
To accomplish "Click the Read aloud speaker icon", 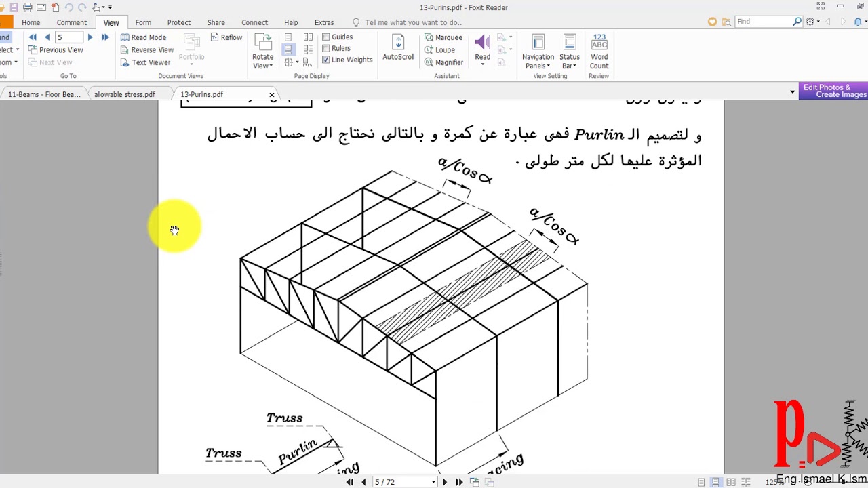I will click(x=482, y=42).
